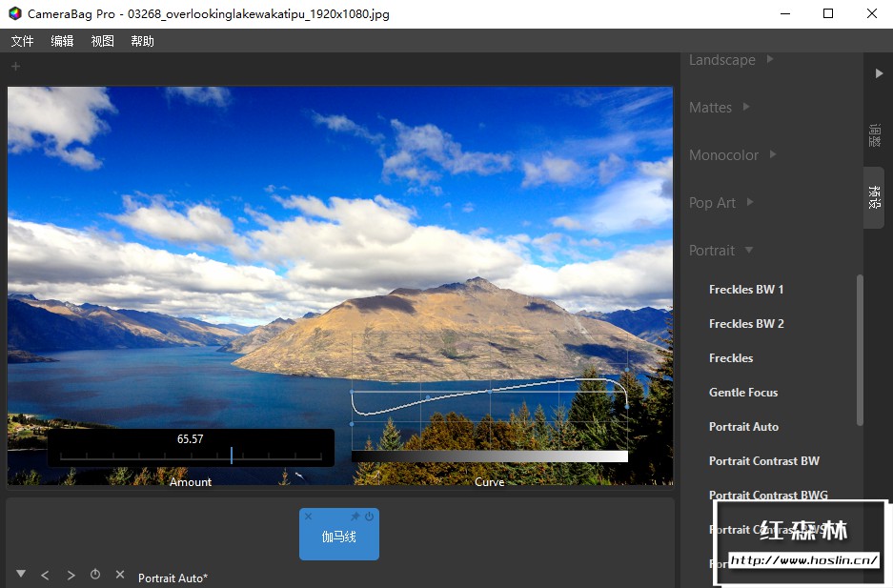Remove the 伽马线 tile with its X
The image size is (893, 588).
(308, 517)
